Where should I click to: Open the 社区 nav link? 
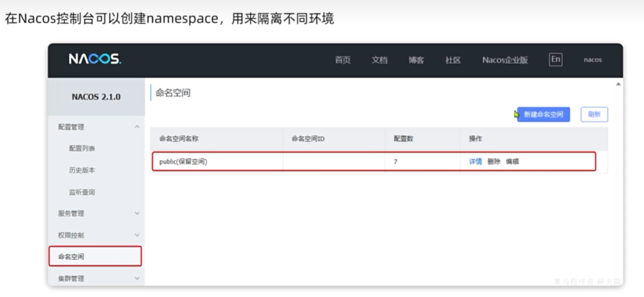[453, 60]
